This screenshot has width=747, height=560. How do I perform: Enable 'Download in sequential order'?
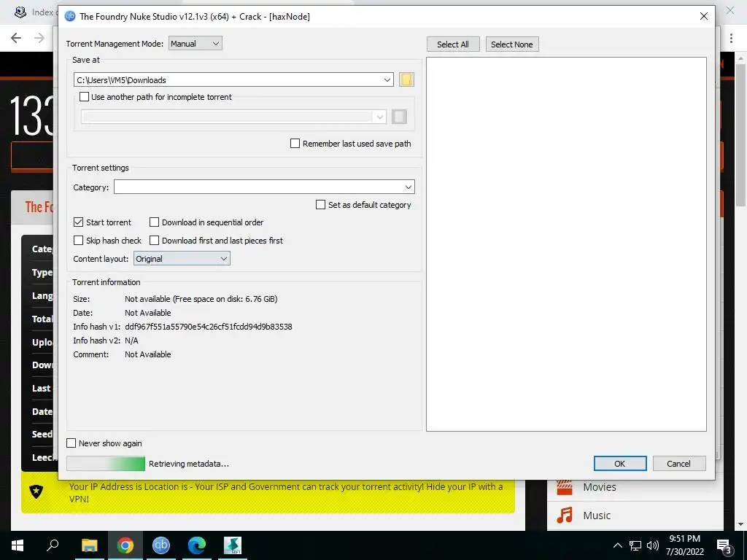point(154,222)
